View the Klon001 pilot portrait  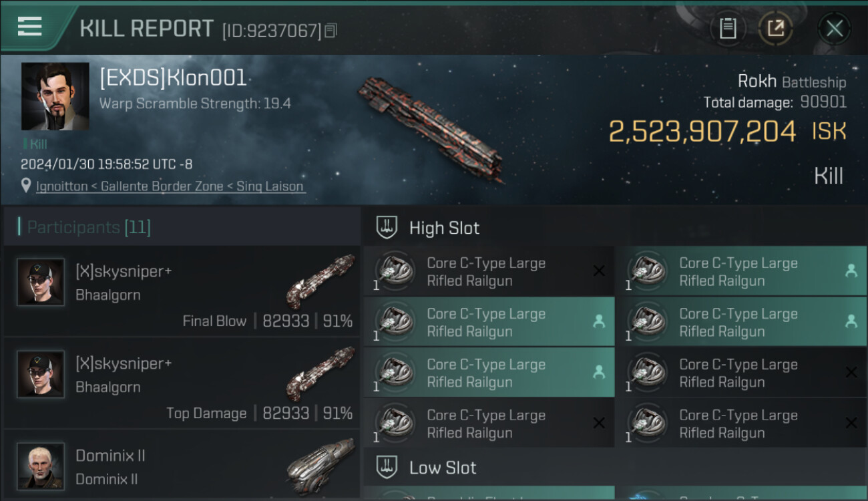pyautogui.click(x=55, y=96)
